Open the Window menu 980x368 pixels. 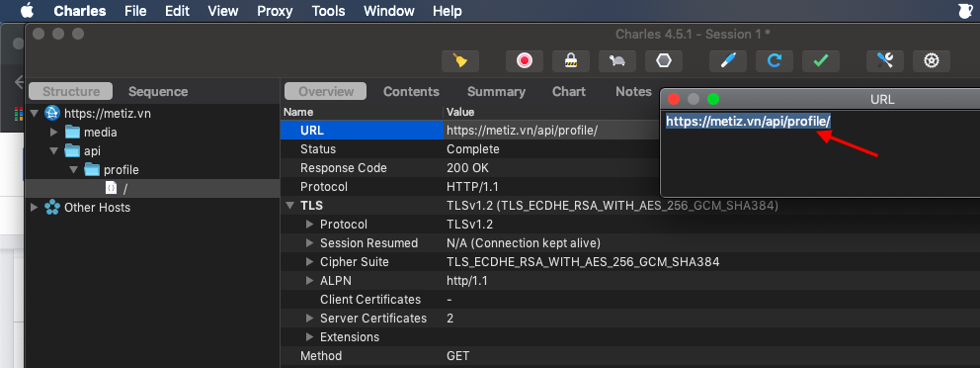(x=389, y=11)
